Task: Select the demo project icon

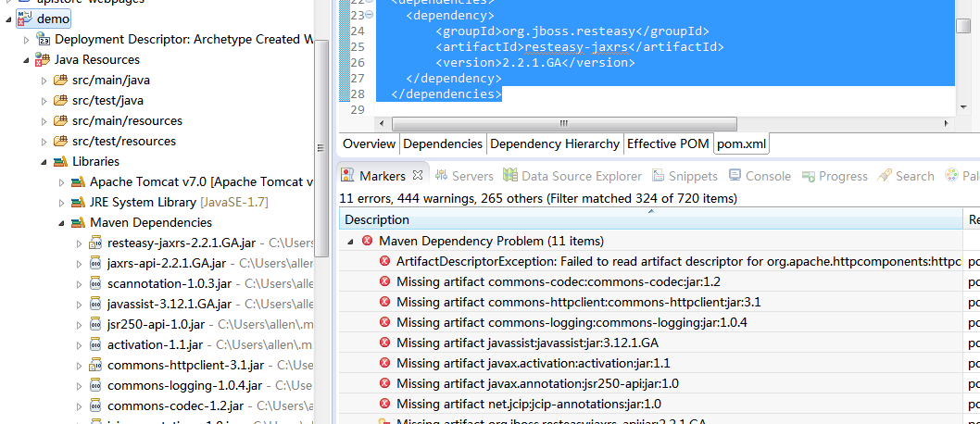Action: coord(25,19)
